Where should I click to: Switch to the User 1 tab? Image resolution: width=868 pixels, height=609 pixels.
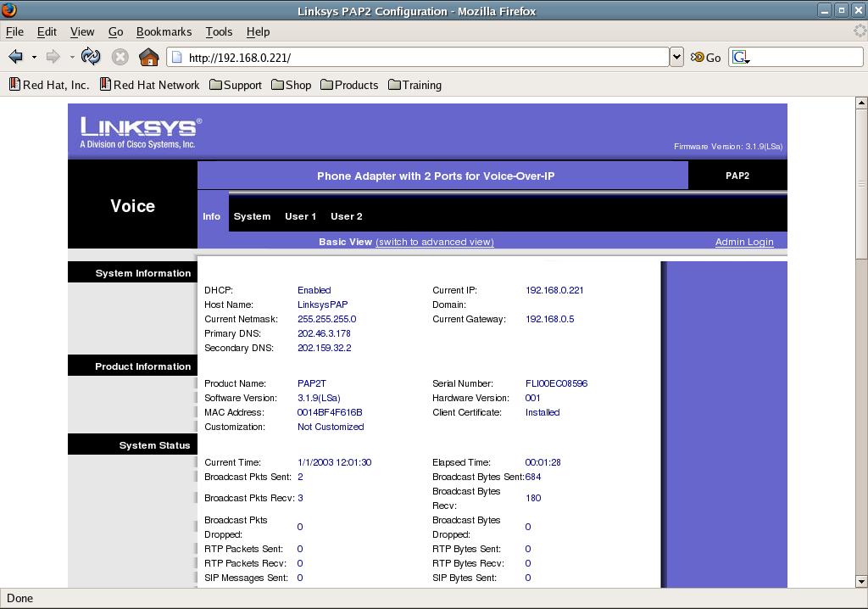[300, 216]
